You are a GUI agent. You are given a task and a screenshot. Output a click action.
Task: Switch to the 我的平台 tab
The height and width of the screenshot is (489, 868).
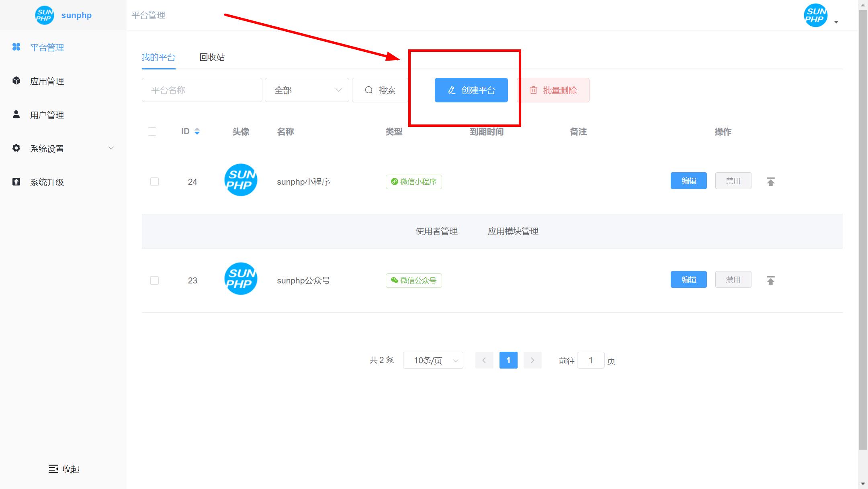[158, 57]
